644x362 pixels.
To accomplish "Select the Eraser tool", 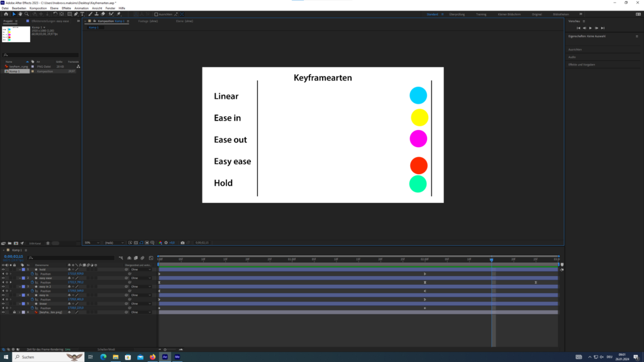I will coord(103,14).
